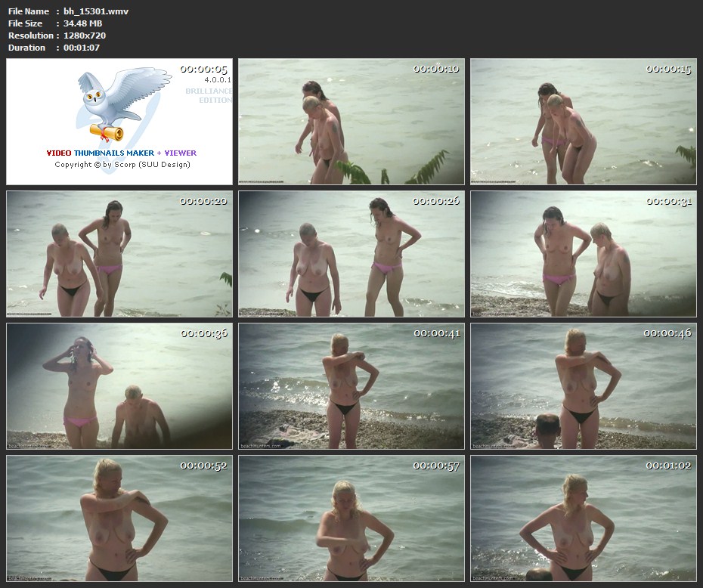This screenshot has width=703, height=588.
Task: Click the 'VIDEO THUMBNAILS MAKER + VIEWER' title text
Action: click(x=121, y=153)
